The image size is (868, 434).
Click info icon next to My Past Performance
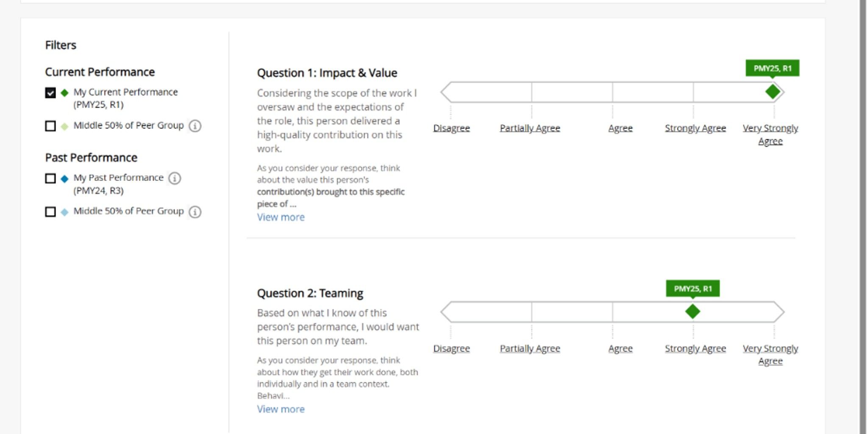pyautogui.click(x=175, y=178)
